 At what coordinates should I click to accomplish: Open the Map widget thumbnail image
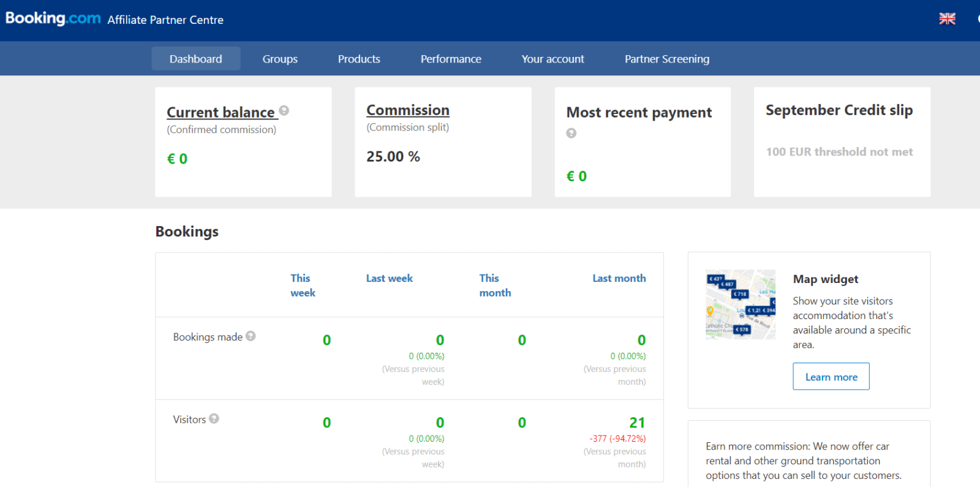[x=740, y=304]
